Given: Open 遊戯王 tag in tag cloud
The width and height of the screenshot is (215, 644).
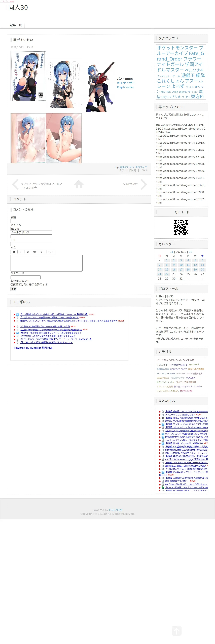Looking at the screenshot, I should pos(188,75).
